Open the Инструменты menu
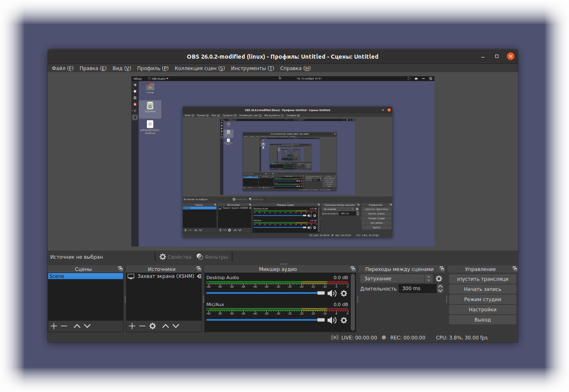Image resolution: width=569 pixels, height=392 pixels. (x=252, y=68)
